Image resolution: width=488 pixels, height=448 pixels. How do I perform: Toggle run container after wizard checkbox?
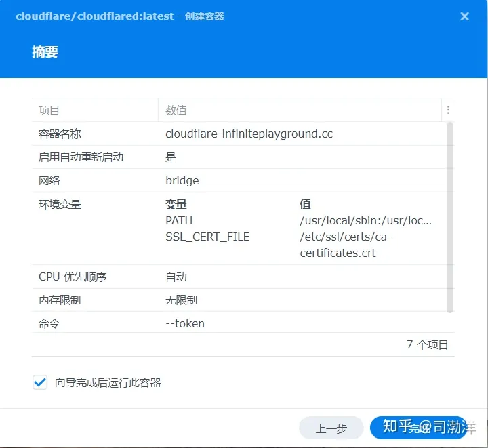40,382
